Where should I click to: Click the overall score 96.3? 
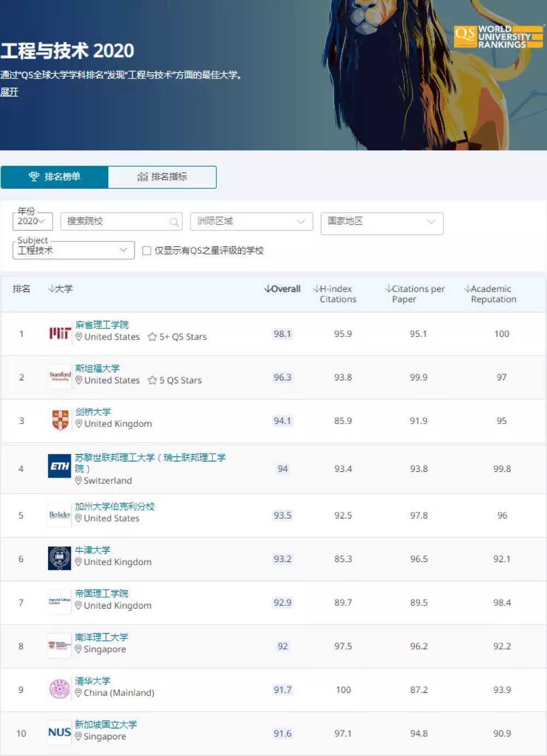pos(282,377)
